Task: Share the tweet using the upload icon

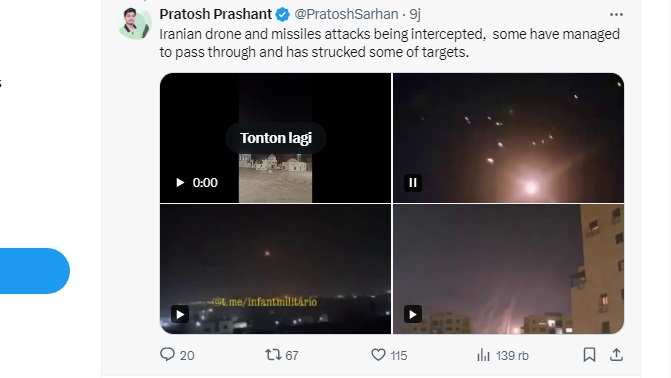Action: tap(616, 355)
